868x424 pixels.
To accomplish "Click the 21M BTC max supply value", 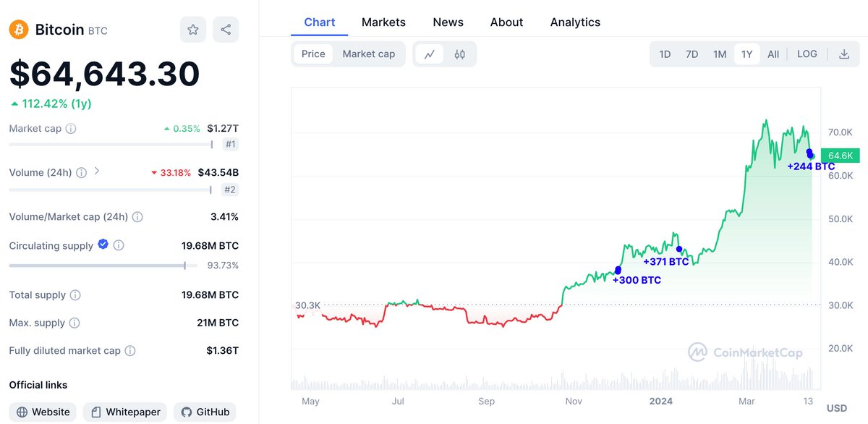I will tap(217, 323).
